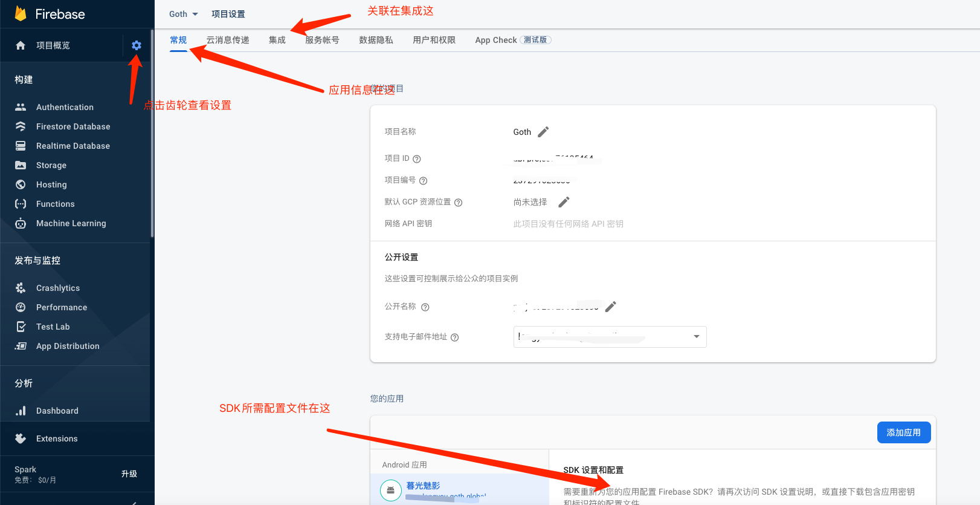Edit public name pencil icon
The width and height of the screenshot is (980, 505).
(x=611, y=307)
